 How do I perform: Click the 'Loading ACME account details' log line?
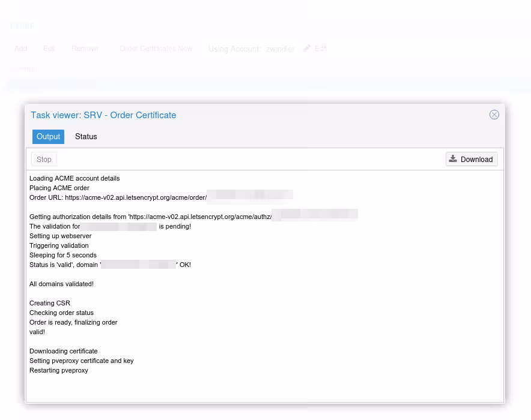click(74, 178)
